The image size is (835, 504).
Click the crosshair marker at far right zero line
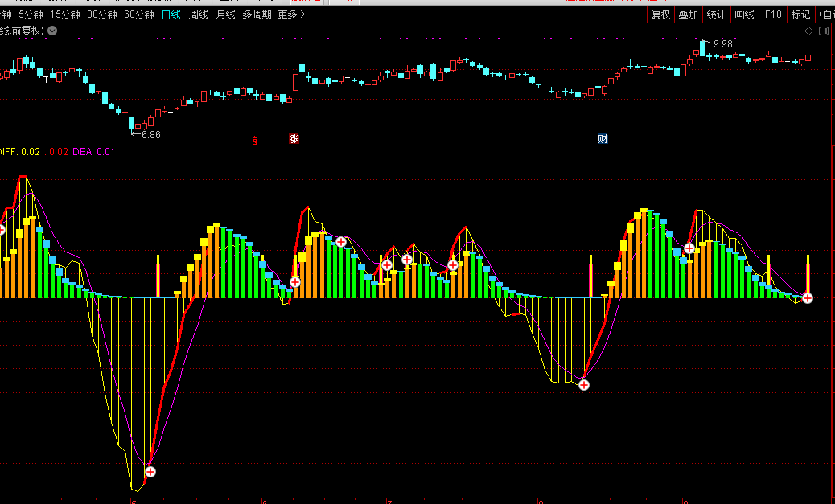tap(808, 298)
